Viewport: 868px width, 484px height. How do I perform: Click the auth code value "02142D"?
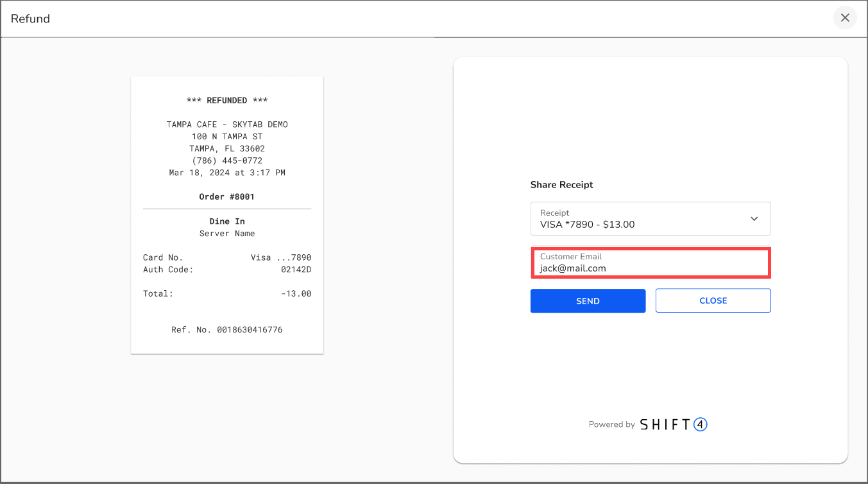click(296, 270)
